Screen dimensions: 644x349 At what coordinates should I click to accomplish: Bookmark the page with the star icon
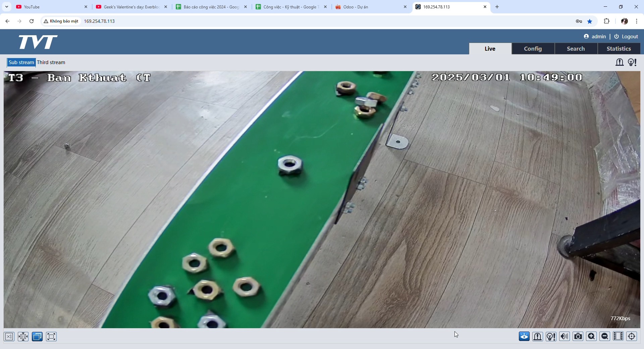(x=590, y=21)
